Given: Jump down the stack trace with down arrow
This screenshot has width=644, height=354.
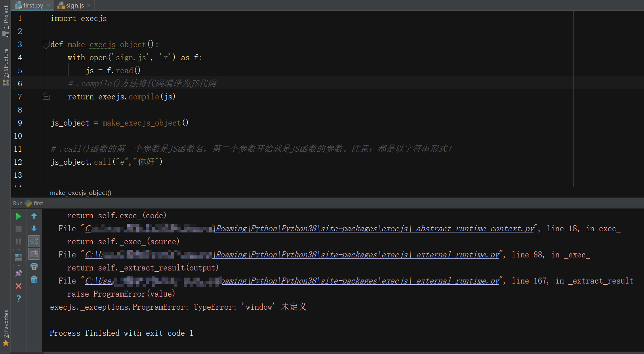Looking at the screenshot, I should 34,228.
